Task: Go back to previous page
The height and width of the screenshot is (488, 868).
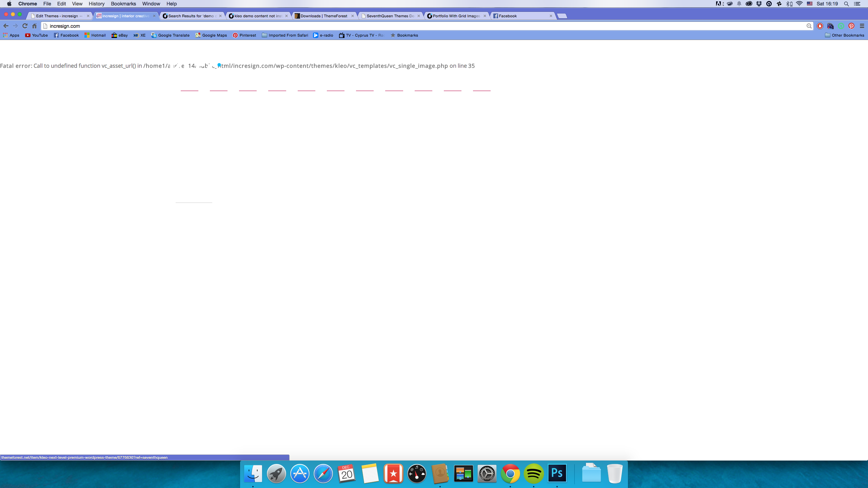Action: pyautogui.click(x=6, y=26)
